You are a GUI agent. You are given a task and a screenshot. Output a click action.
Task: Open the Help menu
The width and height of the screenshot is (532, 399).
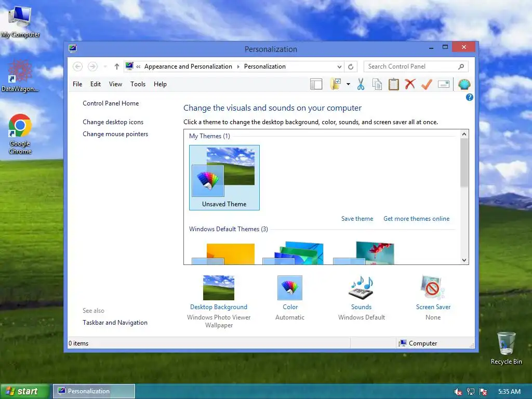tap(160, 84)
